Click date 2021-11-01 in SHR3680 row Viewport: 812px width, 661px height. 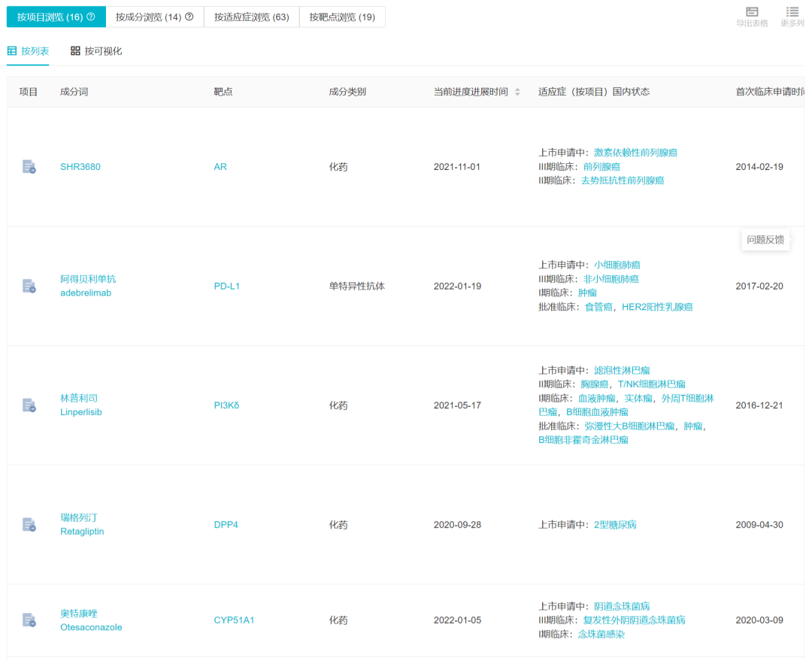pos(457,167)
